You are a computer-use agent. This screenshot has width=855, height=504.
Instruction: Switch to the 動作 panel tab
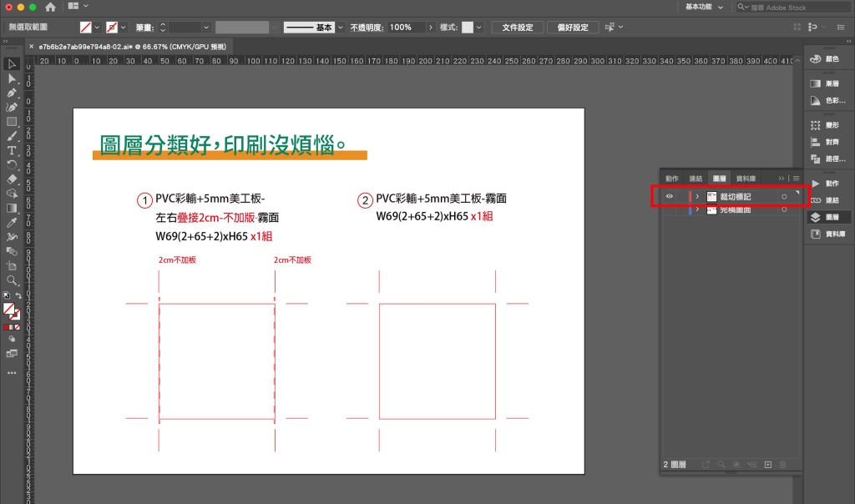tap(672, 179)
